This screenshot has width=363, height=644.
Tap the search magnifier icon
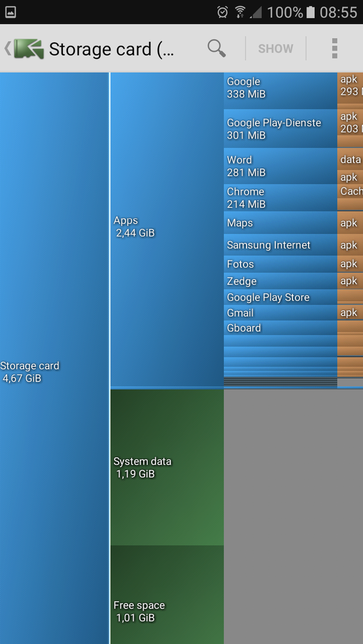click(216, 48)
